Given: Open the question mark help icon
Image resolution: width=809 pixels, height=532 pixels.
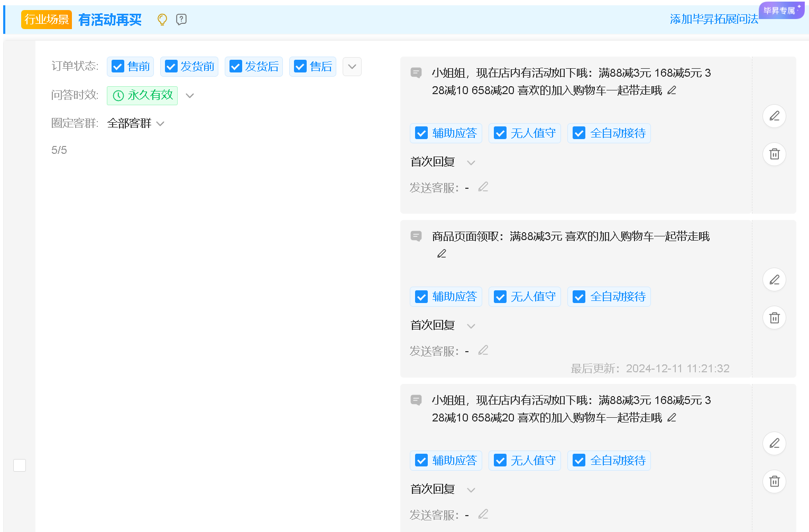Looking at the screenshot, I should tap(181, 20).
